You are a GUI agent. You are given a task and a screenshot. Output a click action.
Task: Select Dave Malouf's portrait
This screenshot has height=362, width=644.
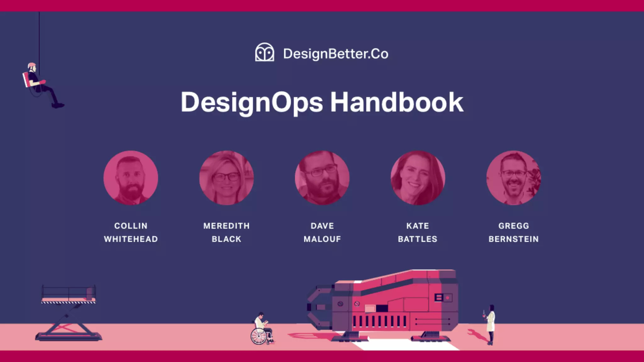click(x=322, y=178)
